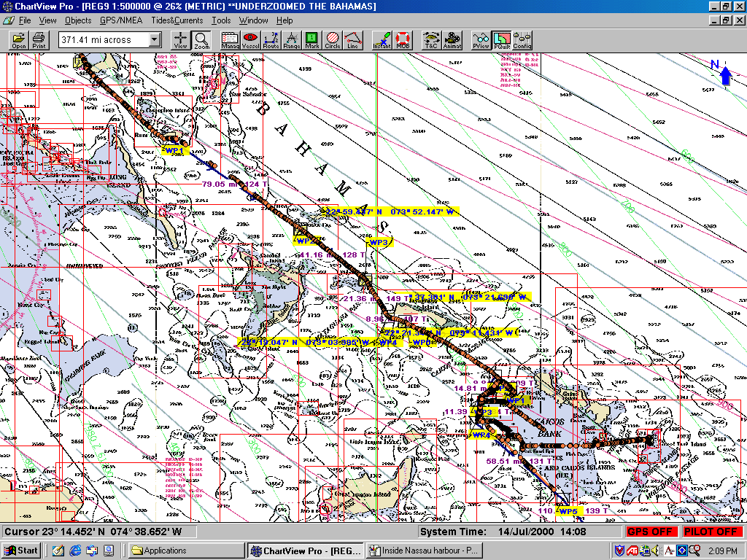Image resolution: width=747 pixels, height=560 pixels.
Task: Click the Open chart toolbar icon
Action: coord(18,41)
